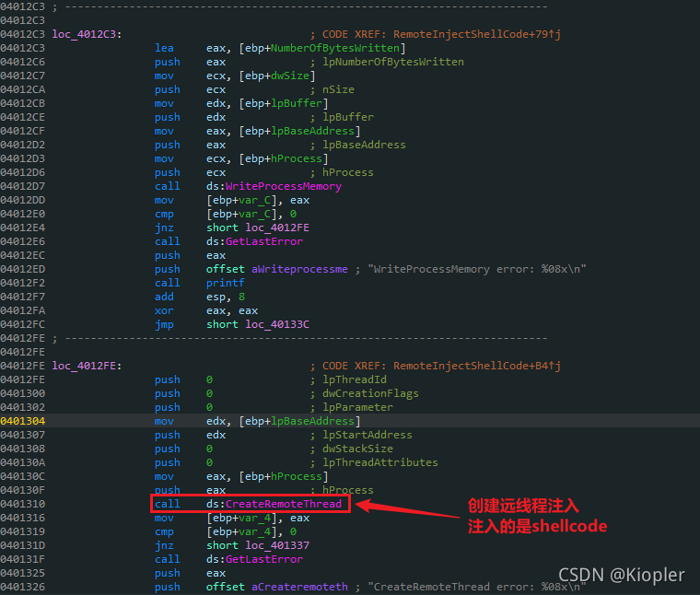Select var_4 in mov at 0401316
This screenshot has height=595, width=700.
(x=254, y=518)
